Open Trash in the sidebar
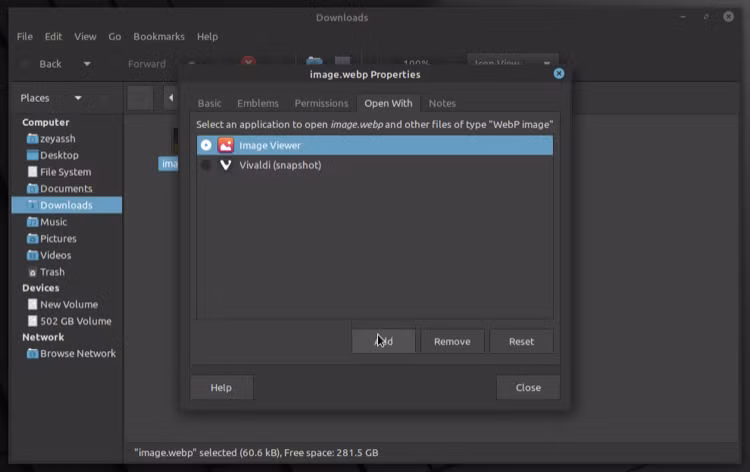The image size is (750, 472). [x=52, y=272]
